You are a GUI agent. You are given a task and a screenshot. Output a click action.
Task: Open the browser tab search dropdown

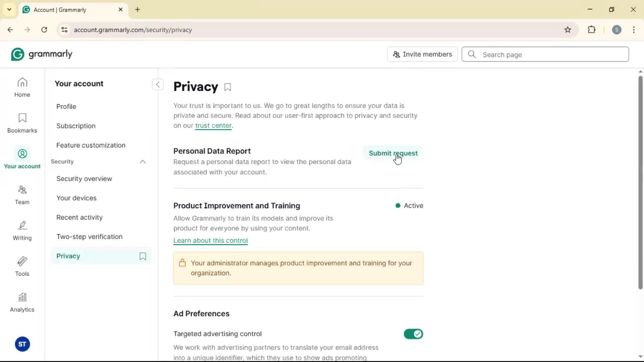click(9, 9)
